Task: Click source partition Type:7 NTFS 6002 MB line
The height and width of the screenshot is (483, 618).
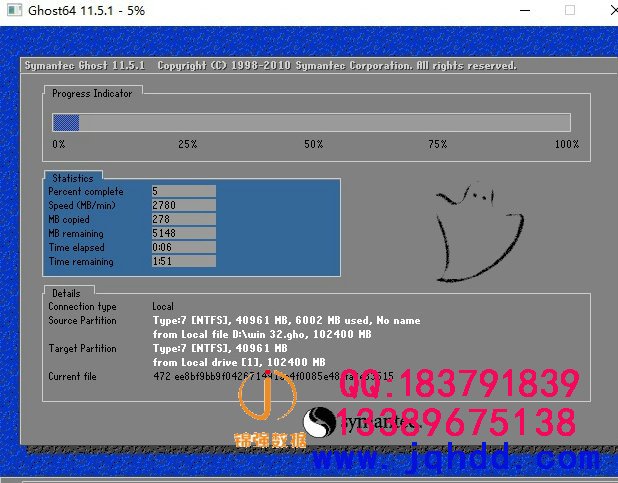Action: click(x=287, y=320)
